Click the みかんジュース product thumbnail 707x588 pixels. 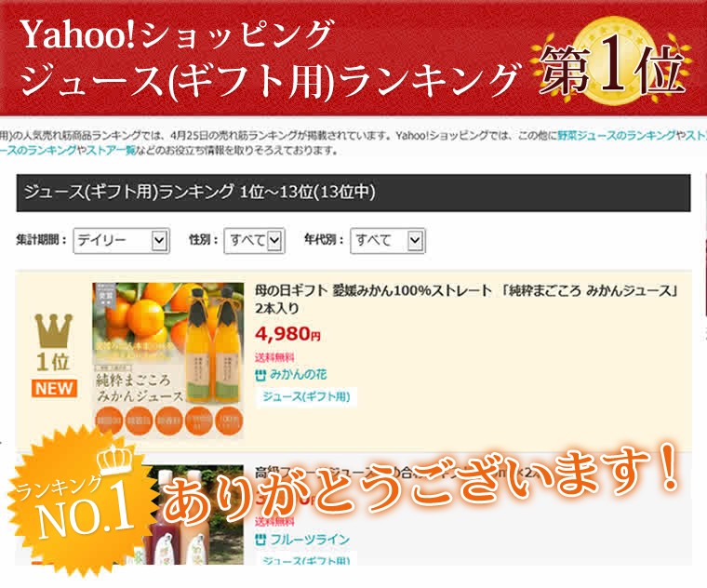[167, 359]
